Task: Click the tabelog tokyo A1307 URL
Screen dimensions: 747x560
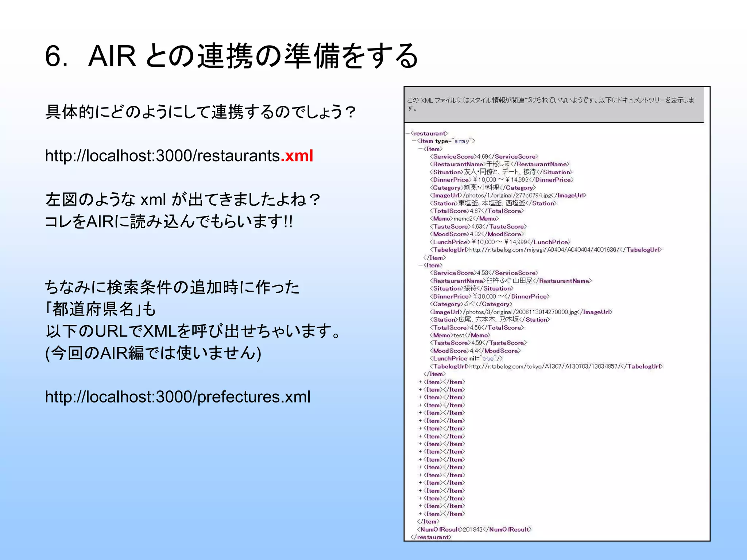Action: 545,366
